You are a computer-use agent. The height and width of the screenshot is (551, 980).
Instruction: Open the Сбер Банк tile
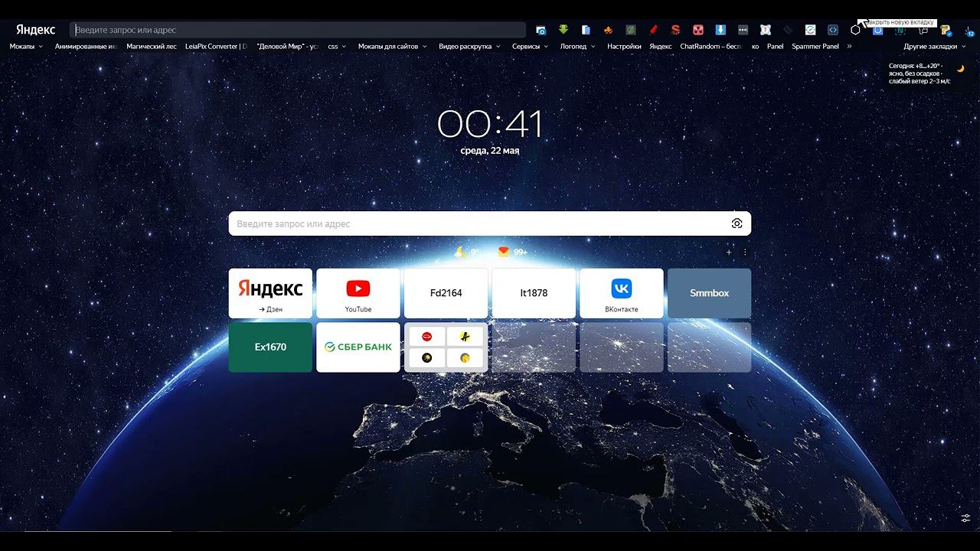pos(358,347)
